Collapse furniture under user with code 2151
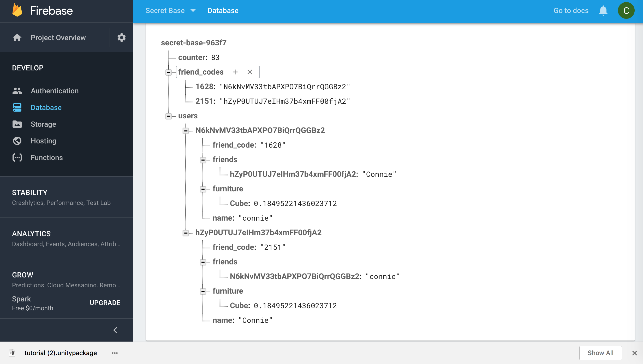The width and height of the screenshot is (643, 364). [203, 291]
